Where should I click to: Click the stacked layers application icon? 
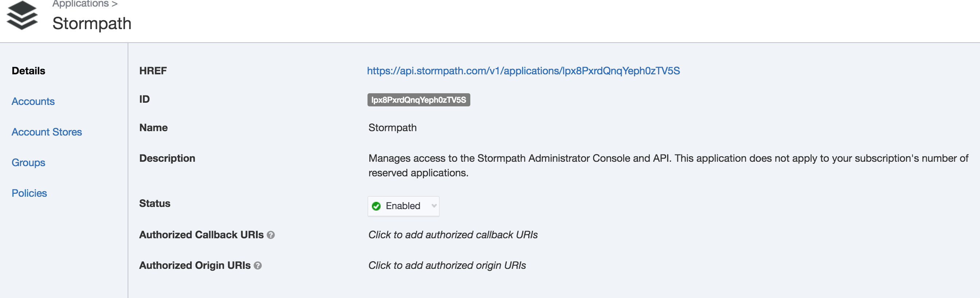pos(22,15)
